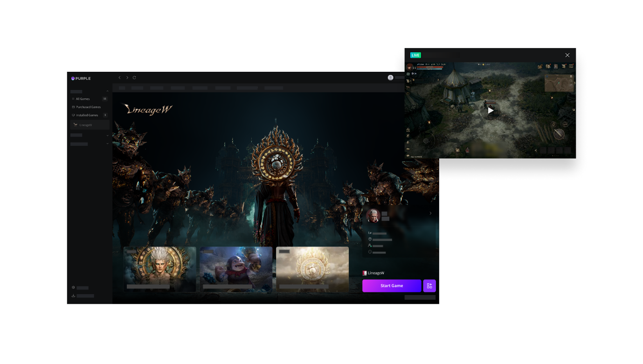Open the white-haired character news thumbnail
Screen dimensions: 643x364
tap(159, 269)
